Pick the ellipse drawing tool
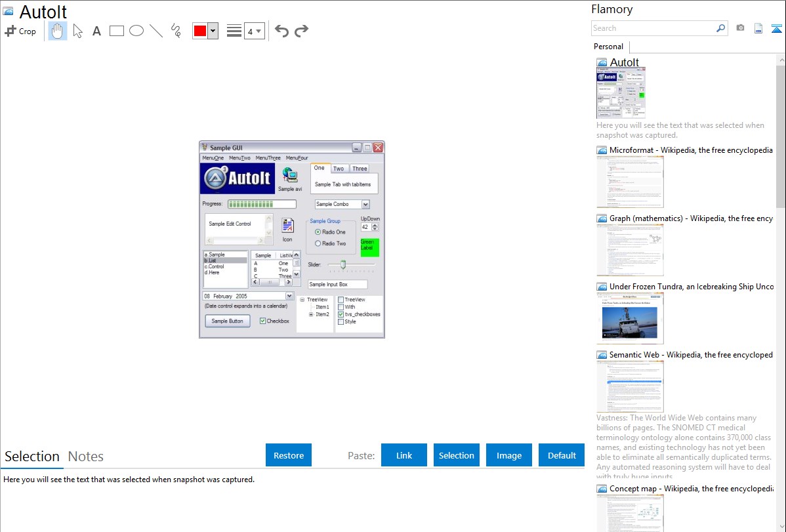The image size is (786, 532). coord(136,31)
